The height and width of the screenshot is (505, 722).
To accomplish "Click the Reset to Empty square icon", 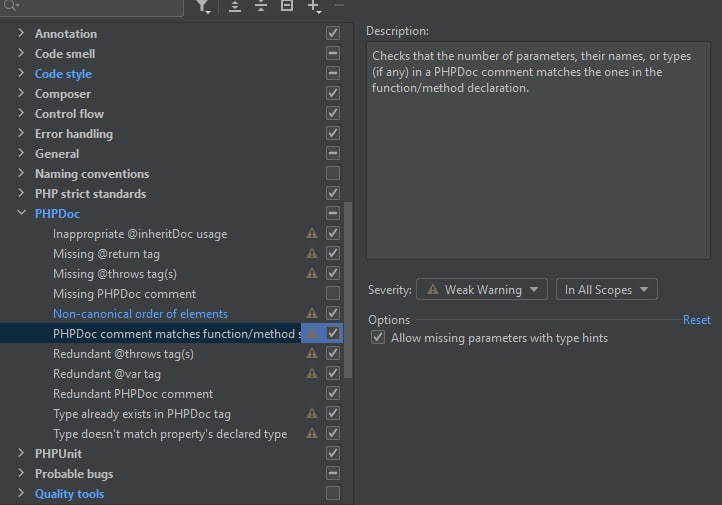I will (x=287, y=5).
